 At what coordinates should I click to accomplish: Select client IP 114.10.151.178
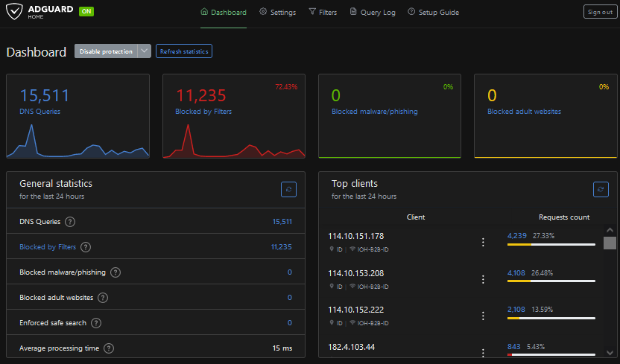tap(356, 236)
